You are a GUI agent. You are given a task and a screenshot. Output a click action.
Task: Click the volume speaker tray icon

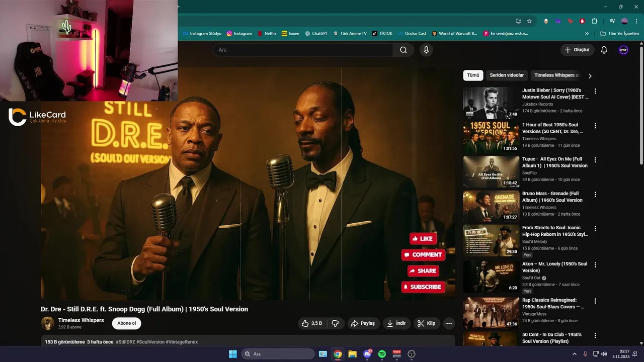pos(604,354)
